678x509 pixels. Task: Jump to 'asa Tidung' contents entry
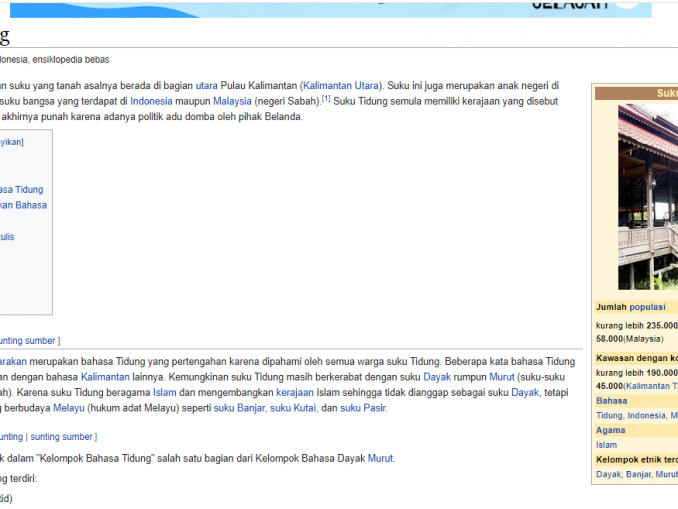click(22, 189)
